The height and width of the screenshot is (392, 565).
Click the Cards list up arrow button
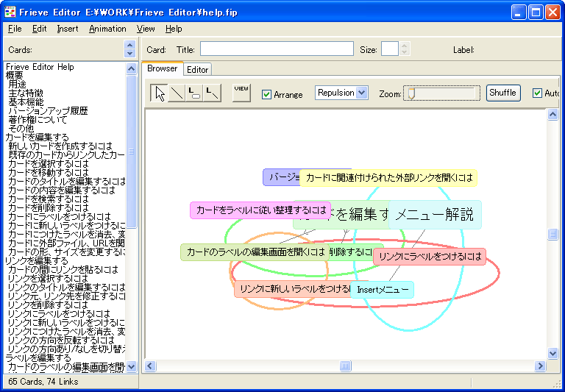129,45
